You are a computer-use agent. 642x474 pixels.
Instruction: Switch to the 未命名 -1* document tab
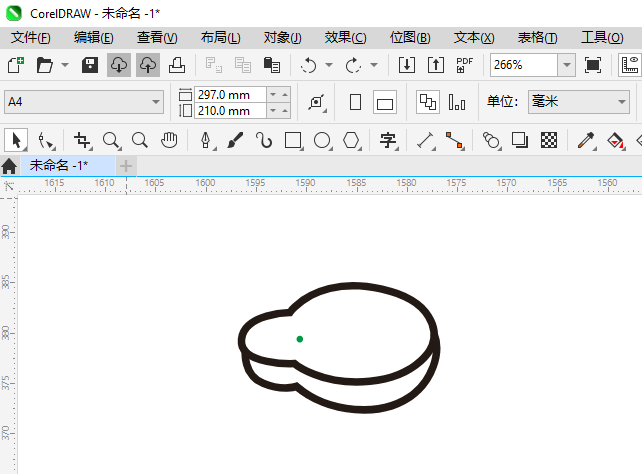point(58,165)
